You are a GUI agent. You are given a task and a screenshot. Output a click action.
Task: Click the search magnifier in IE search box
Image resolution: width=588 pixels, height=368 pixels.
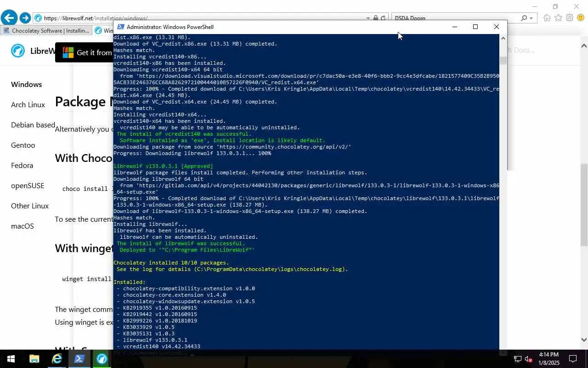(x=524, y=18)
